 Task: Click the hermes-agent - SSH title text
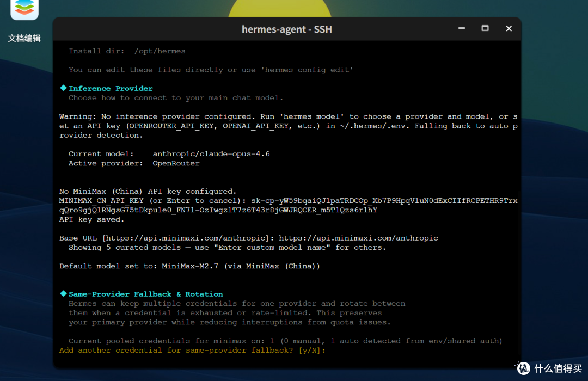point(286,29)
